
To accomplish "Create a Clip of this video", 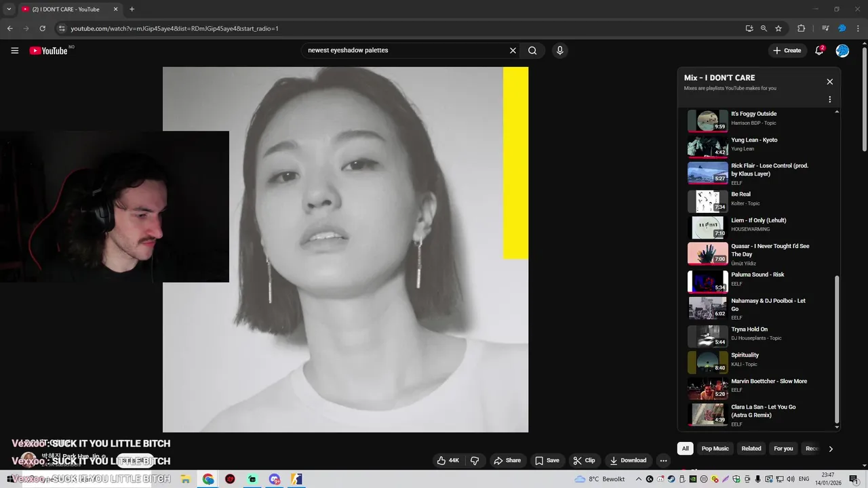I will [x=584, y=460].
